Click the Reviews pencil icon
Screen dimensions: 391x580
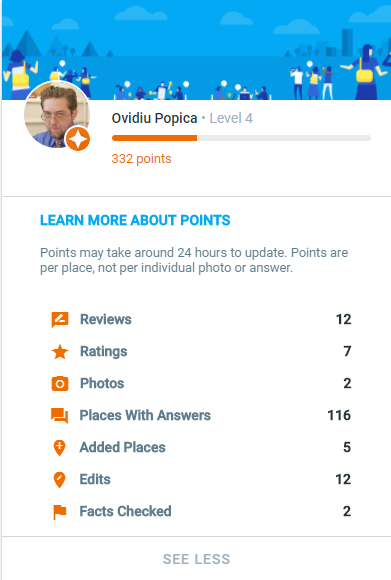click(x=60, y=320)
